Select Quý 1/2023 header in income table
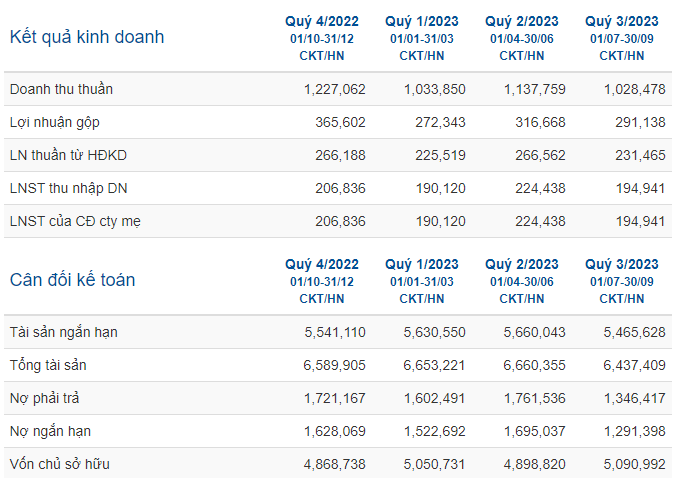678x478 pixels. [422, 21]
